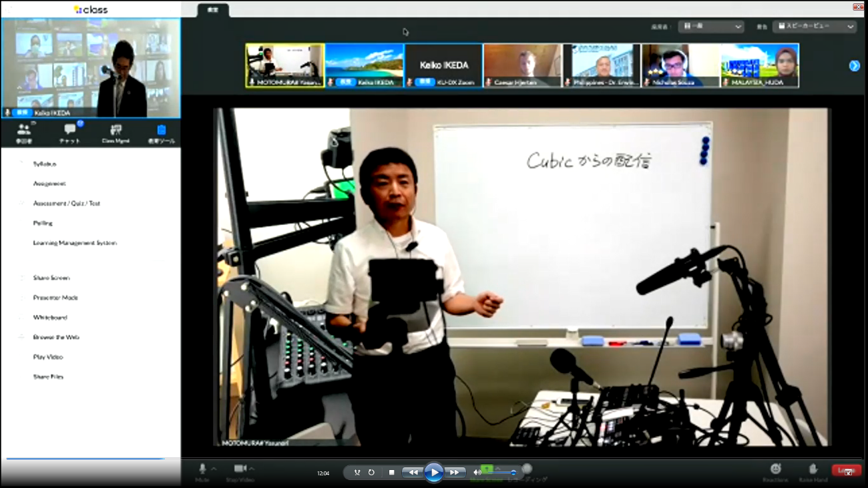
Task: Mute the media player speaker icon
Action: coord(477,473)
